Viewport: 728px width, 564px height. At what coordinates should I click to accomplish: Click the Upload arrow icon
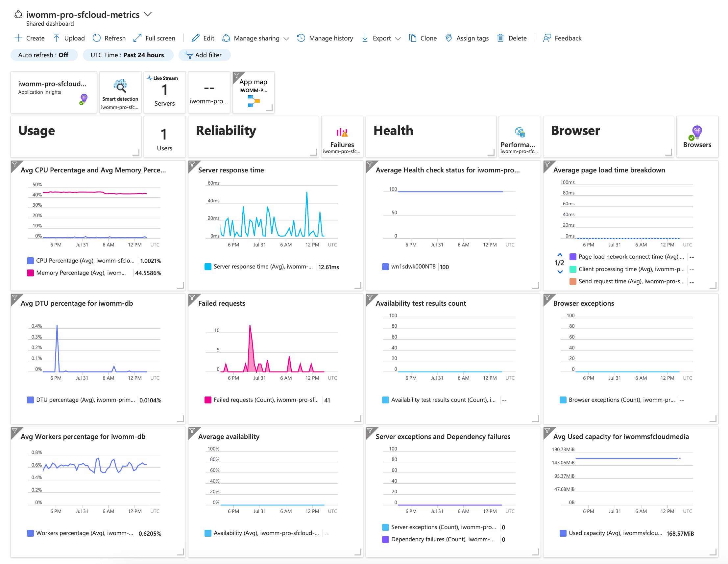tap(56, 38)
